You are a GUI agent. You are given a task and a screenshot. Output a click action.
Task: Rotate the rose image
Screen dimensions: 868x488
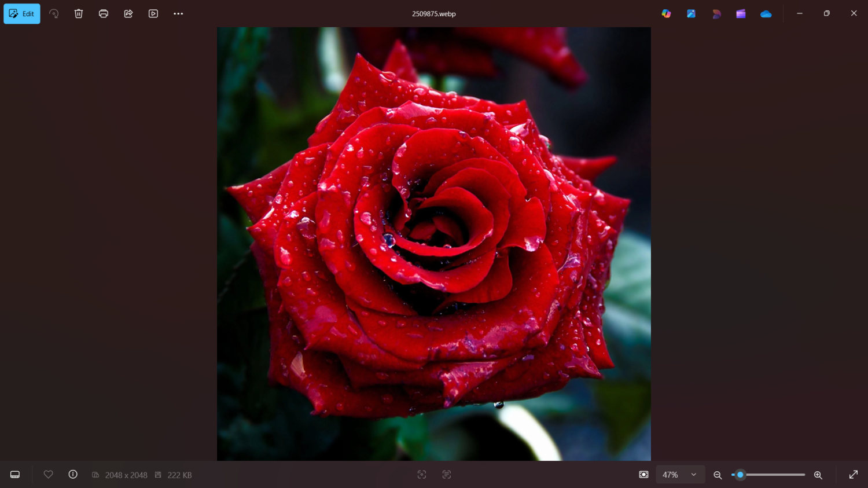point(54,14)
